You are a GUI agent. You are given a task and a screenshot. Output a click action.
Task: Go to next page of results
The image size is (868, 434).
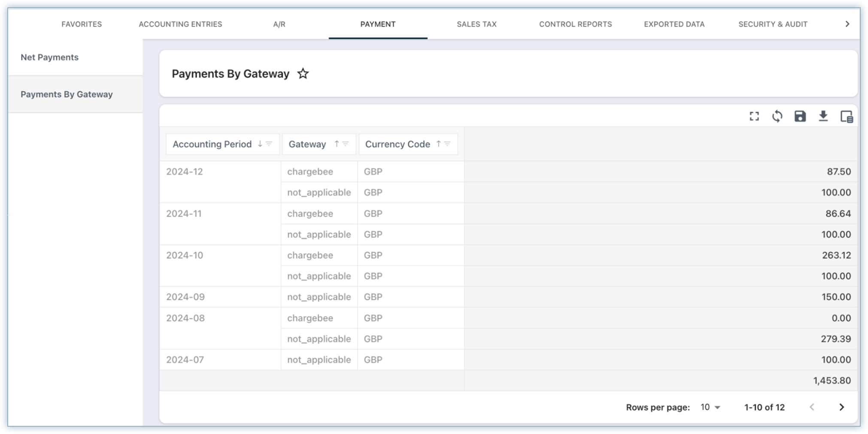[841, 407]
